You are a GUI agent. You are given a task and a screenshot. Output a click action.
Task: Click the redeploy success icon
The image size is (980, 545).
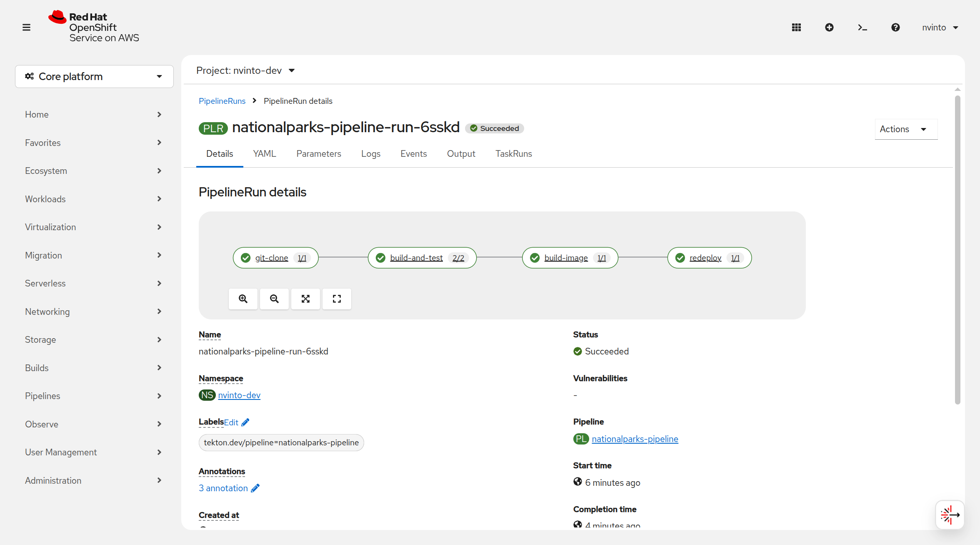pyautogui.click(x=680, y=258)
